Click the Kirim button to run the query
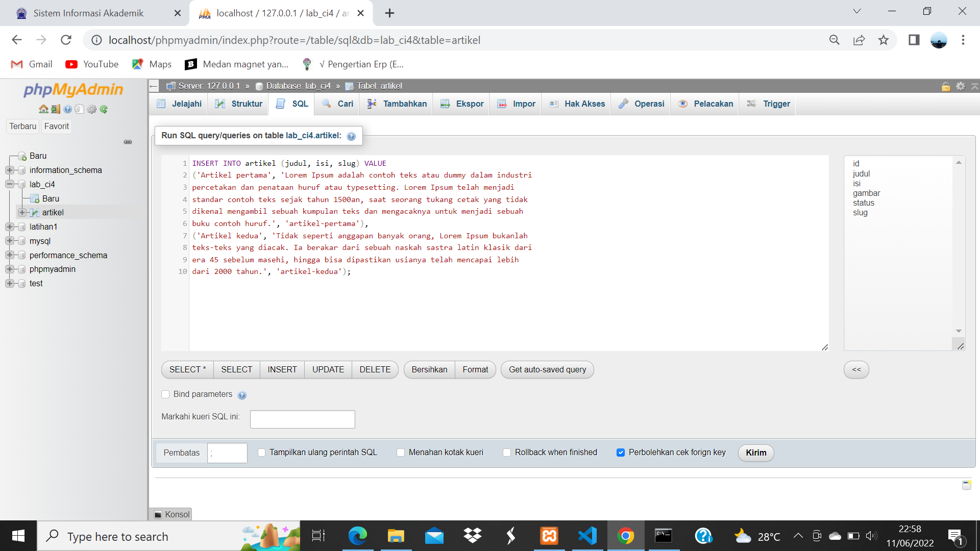 755,453
